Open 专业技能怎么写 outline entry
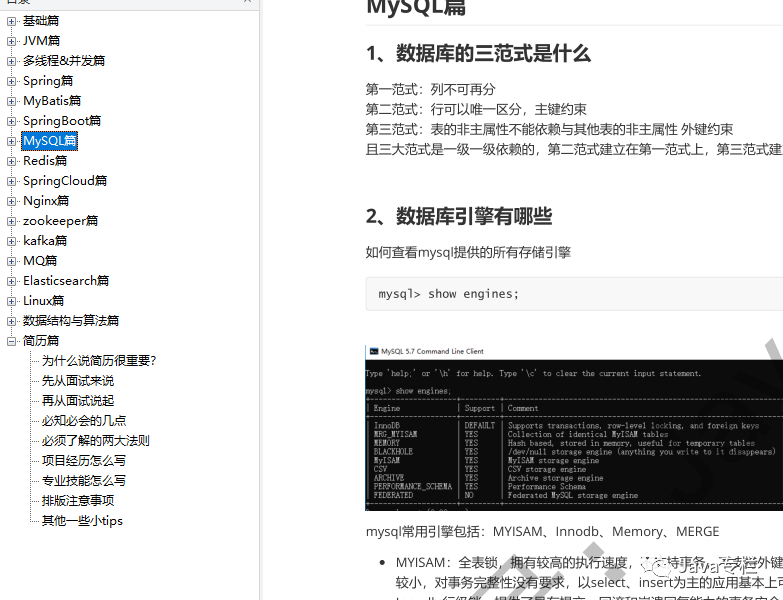Viewport: 783px width, 600px height. [84, 480]
